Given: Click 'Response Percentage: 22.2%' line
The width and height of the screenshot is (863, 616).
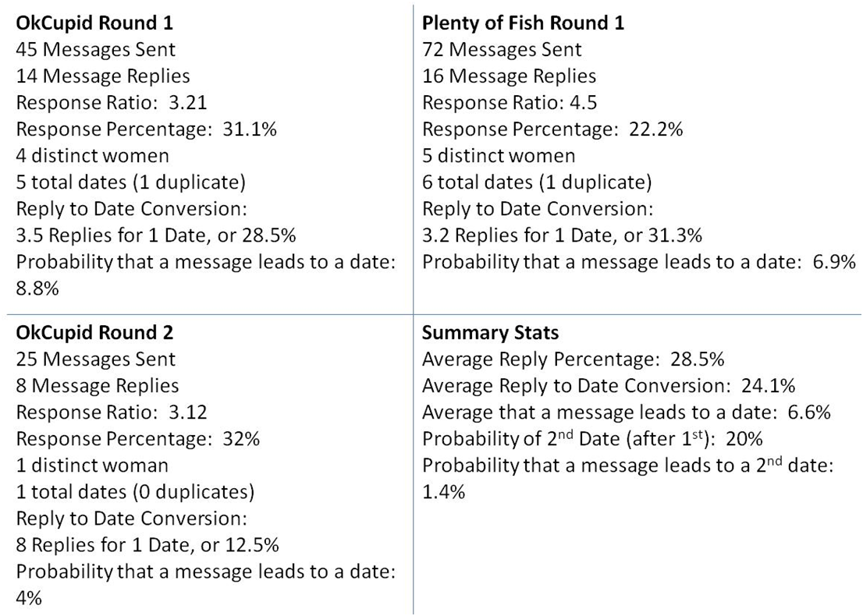Looking at the screenshot, I should (552, 129).
